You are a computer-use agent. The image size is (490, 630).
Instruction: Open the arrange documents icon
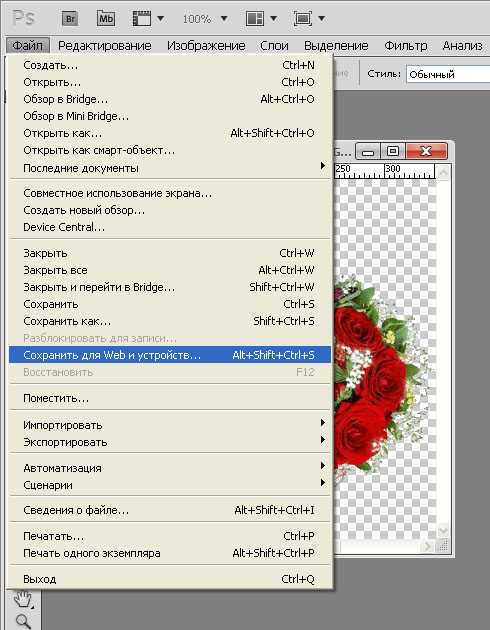pyautogui.click(x=255, y=18)
